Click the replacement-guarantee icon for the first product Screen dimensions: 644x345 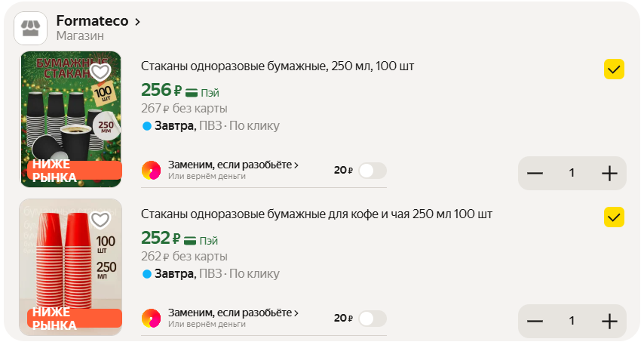point(152,171)
